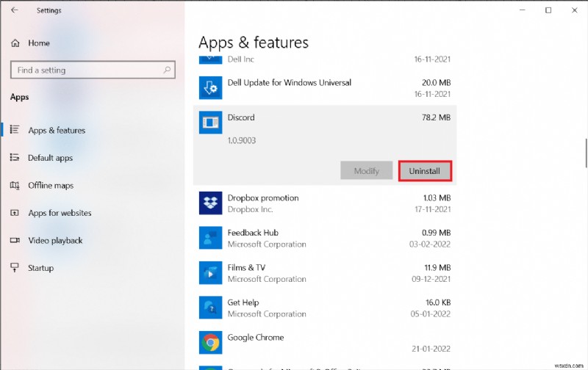Go to Offline maps settings
The image size is (588, 370).
[x=51, y=186]
